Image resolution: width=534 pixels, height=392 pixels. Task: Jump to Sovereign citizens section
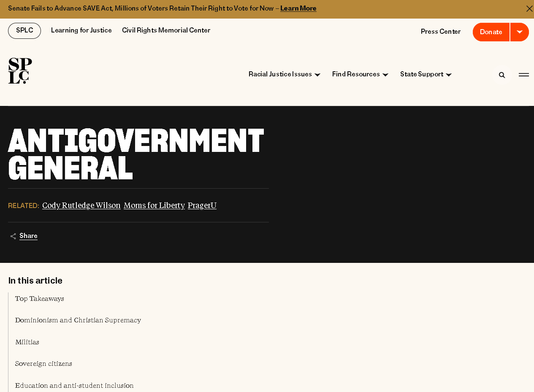(x=43, y=364)
